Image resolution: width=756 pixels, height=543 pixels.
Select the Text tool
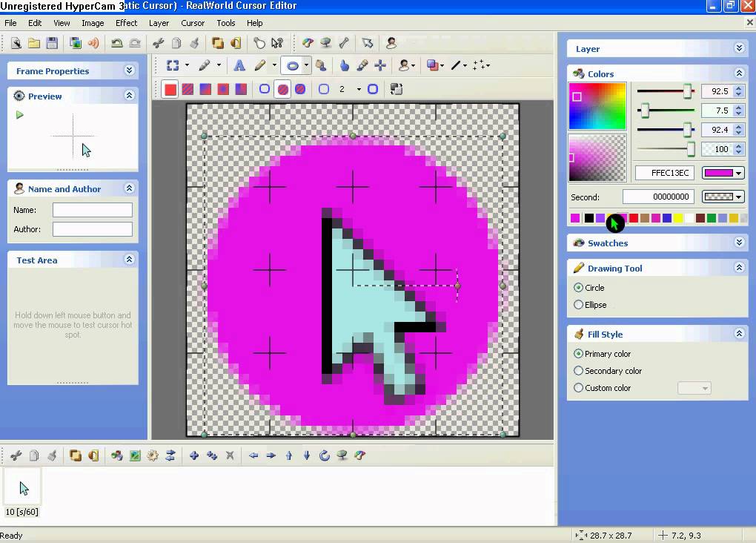239,65
